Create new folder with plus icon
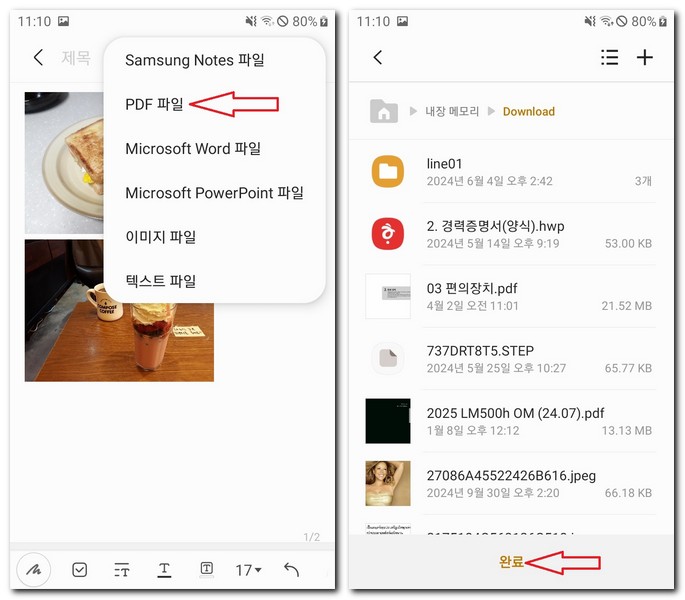Image resolution: width=685 pixels, height=600 pixels. tap(644, 57)
